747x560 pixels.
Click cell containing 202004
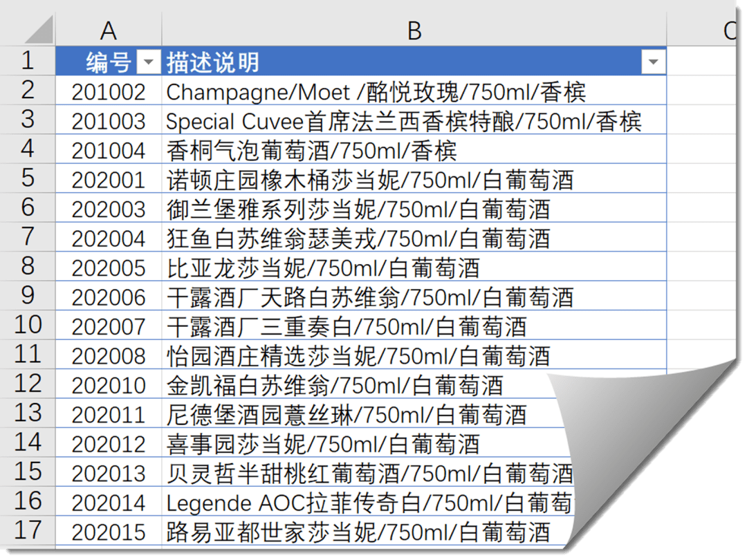109,238
